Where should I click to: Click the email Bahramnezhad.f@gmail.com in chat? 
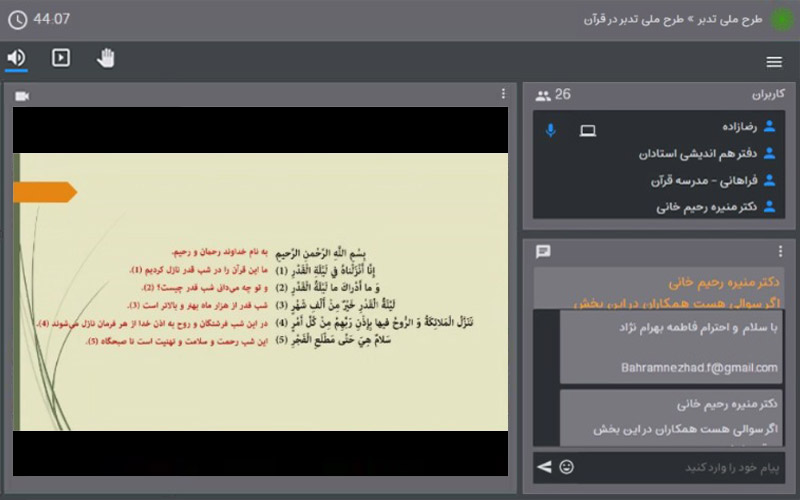pos(699,368)
